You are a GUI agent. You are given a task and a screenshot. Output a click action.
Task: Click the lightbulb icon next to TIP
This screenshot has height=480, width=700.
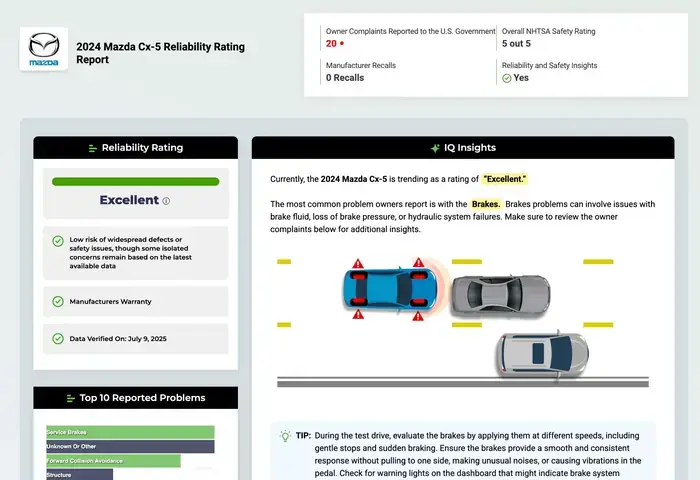click(x=285, y=437)
